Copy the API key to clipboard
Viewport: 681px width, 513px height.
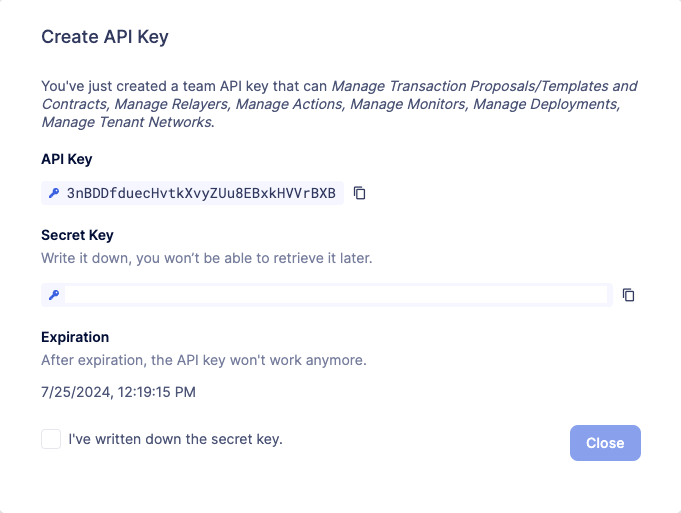360,193
